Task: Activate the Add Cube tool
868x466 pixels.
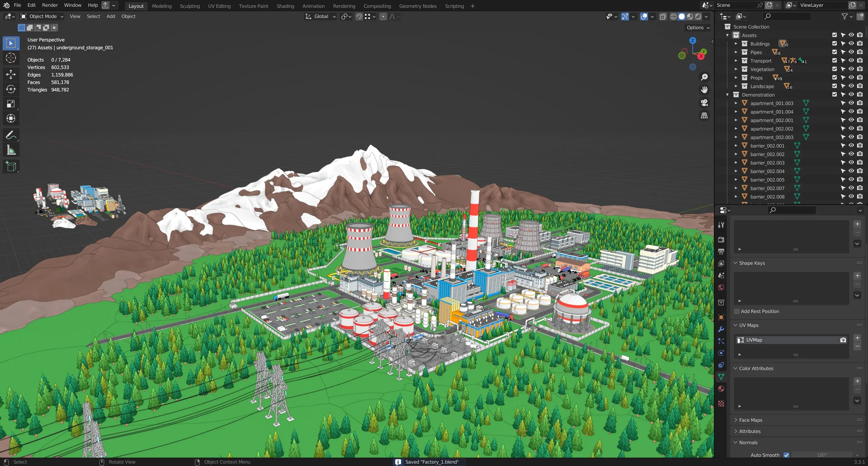Action: (x=11, y=167)
